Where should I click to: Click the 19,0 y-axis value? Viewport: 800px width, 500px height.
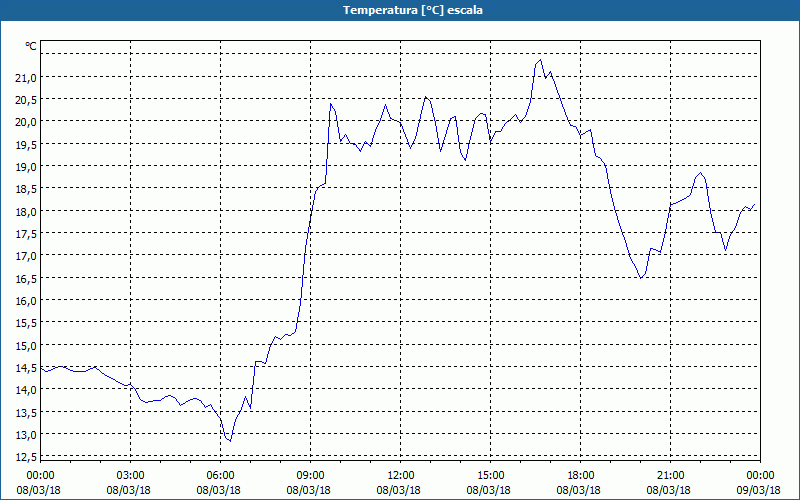point(26,167)
